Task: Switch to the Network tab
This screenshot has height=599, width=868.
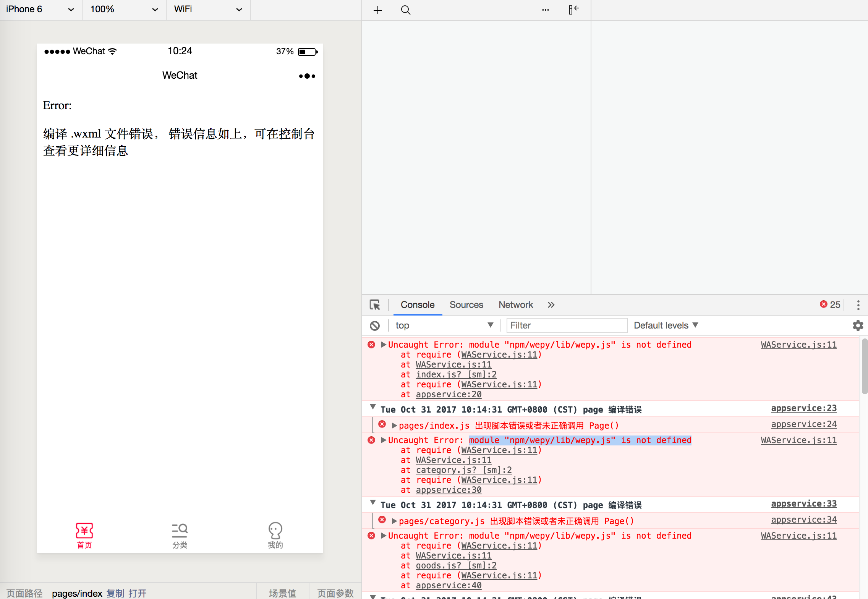Action: click(515, 304)
